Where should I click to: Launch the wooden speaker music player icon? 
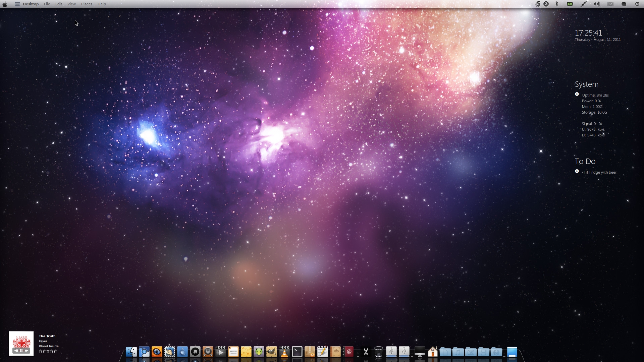(208, 352)
